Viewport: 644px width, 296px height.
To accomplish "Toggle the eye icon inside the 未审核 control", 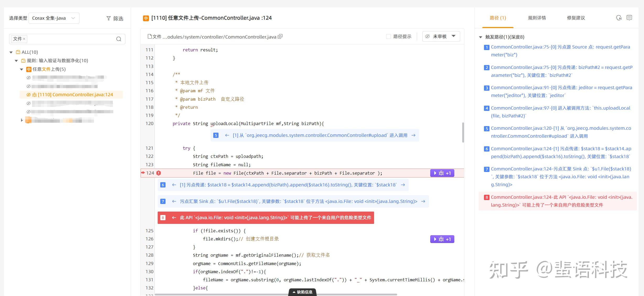I will (x=427, y=36).
